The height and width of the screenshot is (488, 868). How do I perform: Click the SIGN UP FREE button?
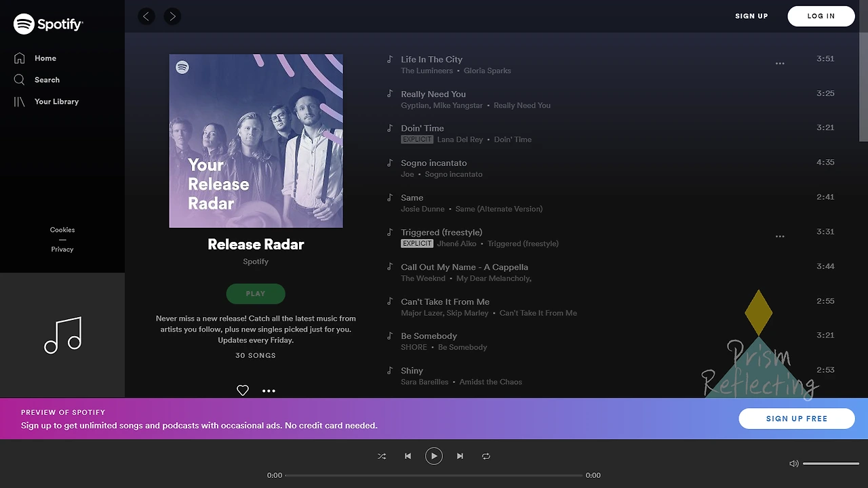click(x=797, y=419)
